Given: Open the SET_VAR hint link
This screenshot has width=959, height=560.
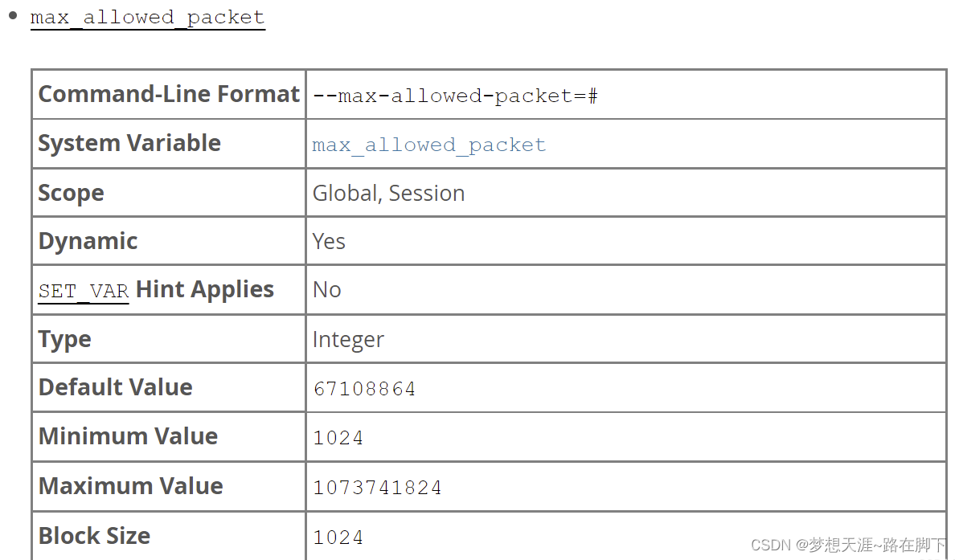Looking at the screenshot, I should point(84,291).
